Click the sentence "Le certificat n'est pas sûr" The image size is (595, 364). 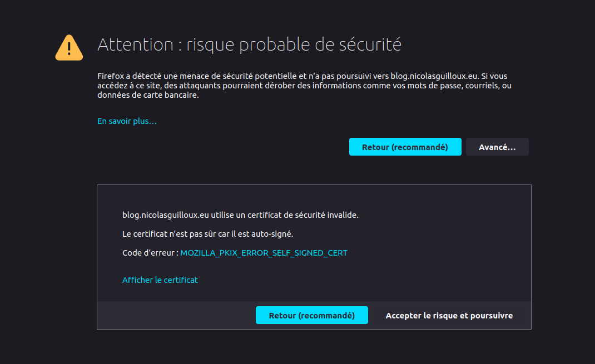pos(172,234)
